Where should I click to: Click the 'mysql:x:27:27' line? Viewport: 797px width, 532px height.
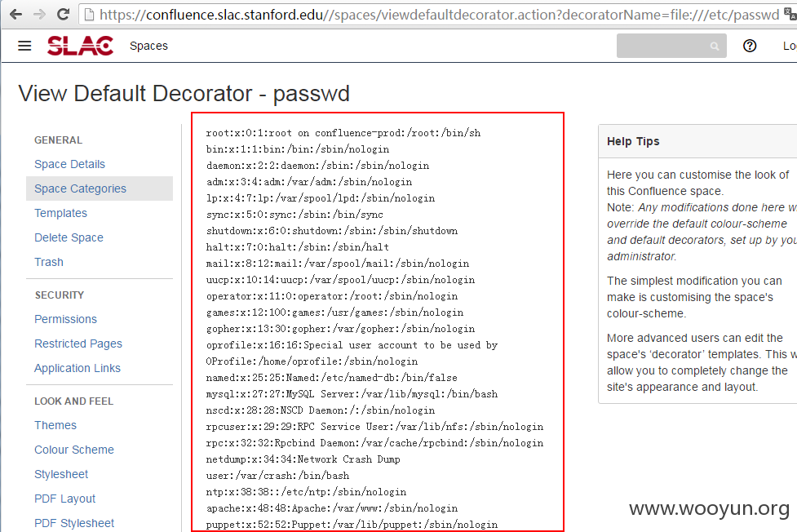click(x=352, y=393)
